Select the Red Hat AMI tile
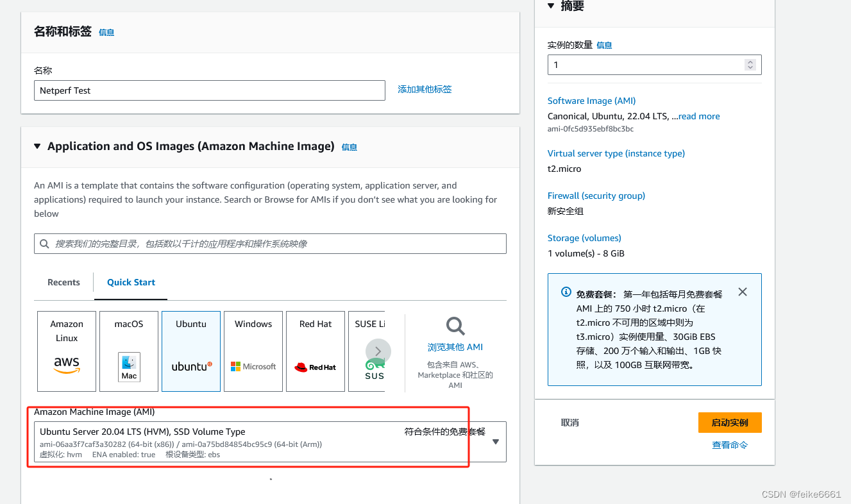The image size is (851, 504). click(316, 351)
